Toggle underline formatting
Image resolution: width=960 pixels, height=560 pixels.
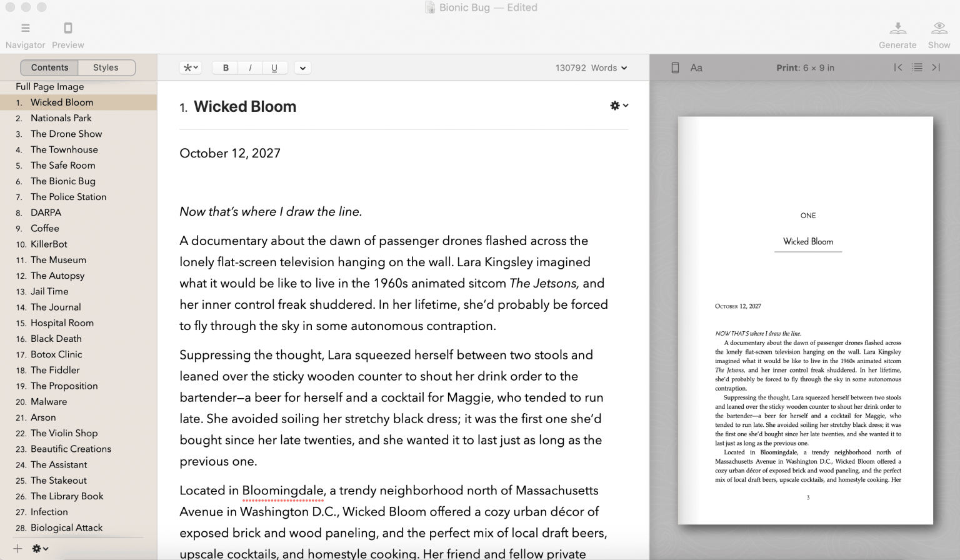coord(274,67)
